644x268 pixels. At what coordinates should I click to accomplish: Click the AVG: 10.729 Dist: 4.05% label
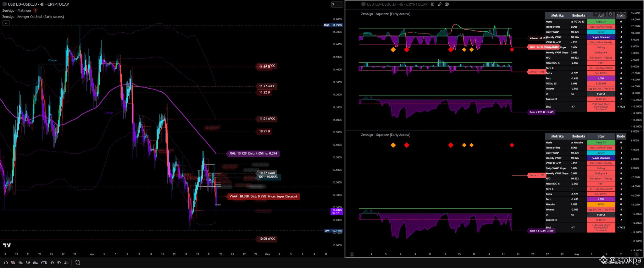[253, 153]
